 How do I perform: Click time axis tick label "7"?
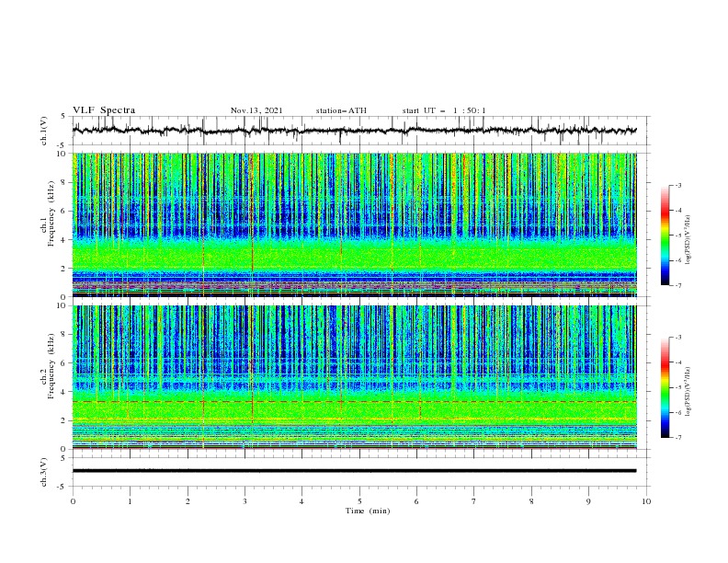point(473,501)
